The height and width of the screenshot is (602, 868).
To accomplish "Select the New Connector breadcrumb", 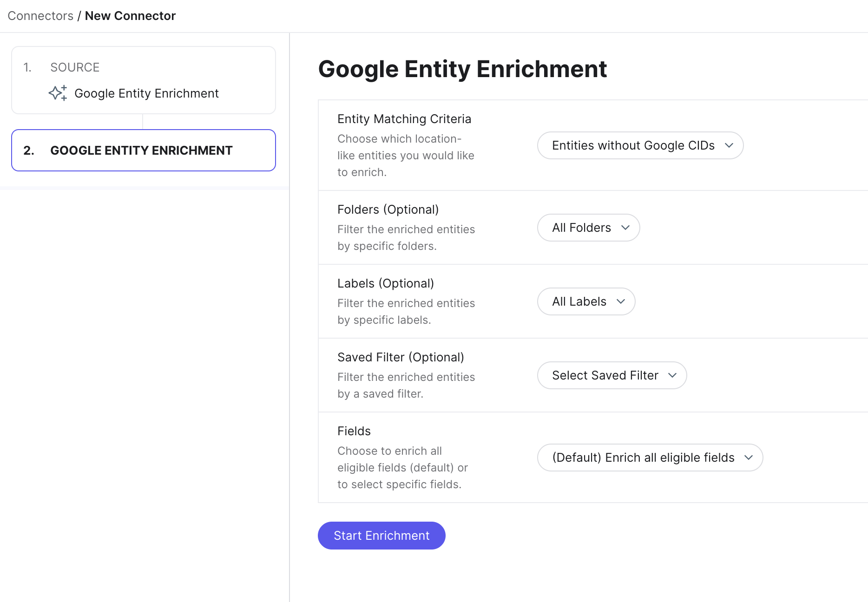I will 130,16.
